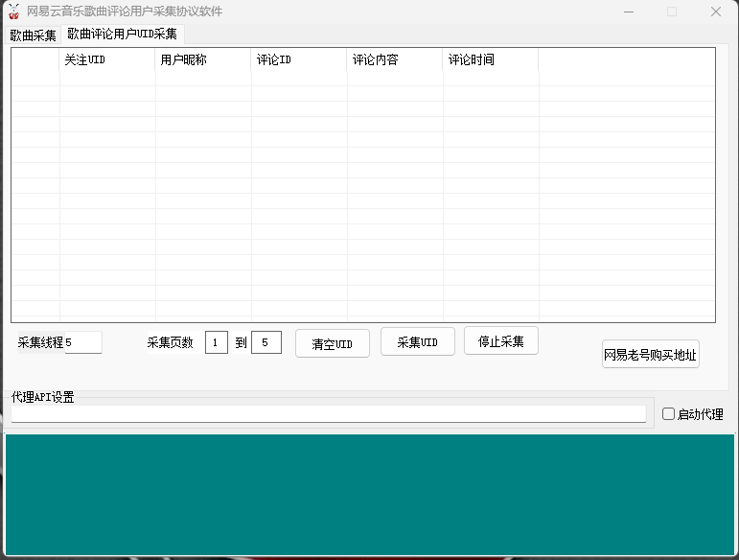Click the 评论ID column header
Viewport: 739px width, 560px height.
298,59
